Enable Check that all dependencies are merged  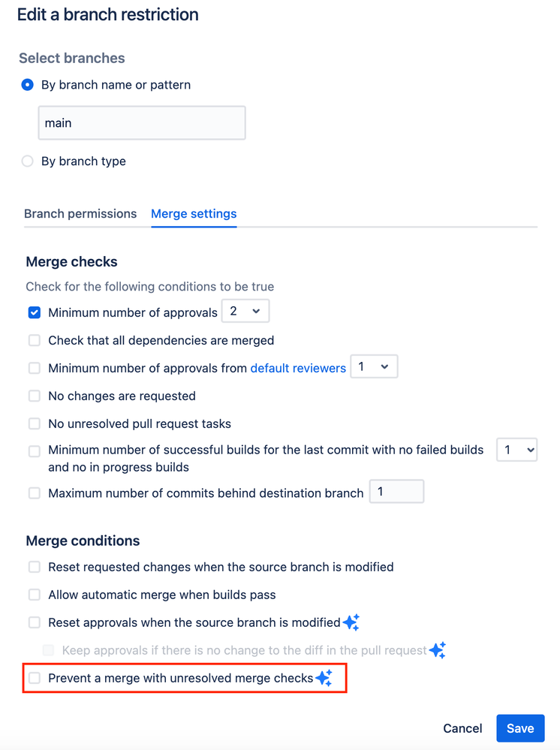(34, 339)
